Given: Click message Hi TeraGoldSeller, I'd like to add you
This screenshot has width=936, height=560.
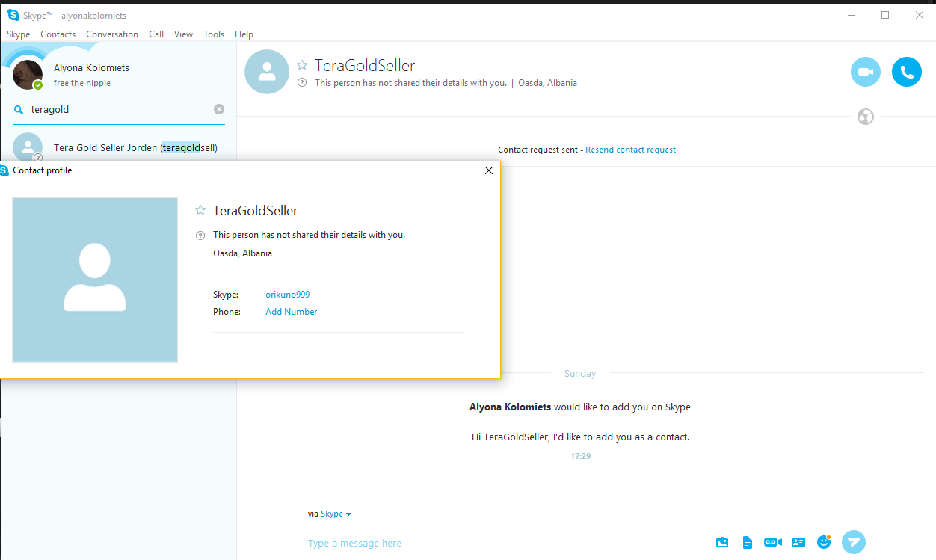Looking at the screenshot, I should point(581,437).
